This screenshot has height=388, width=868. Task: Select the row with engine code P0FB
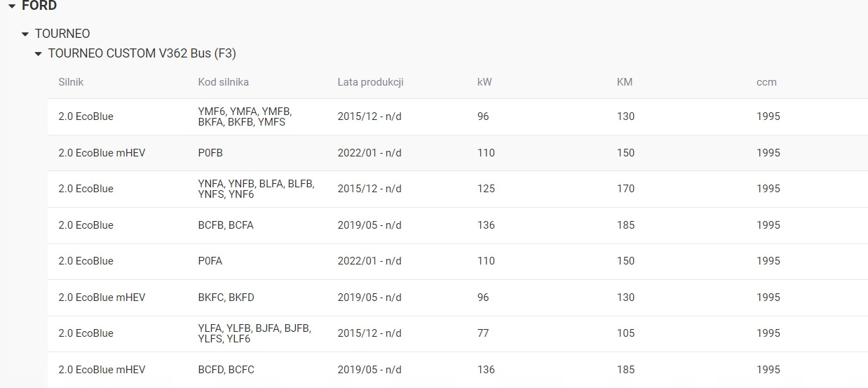pos(210,153)
